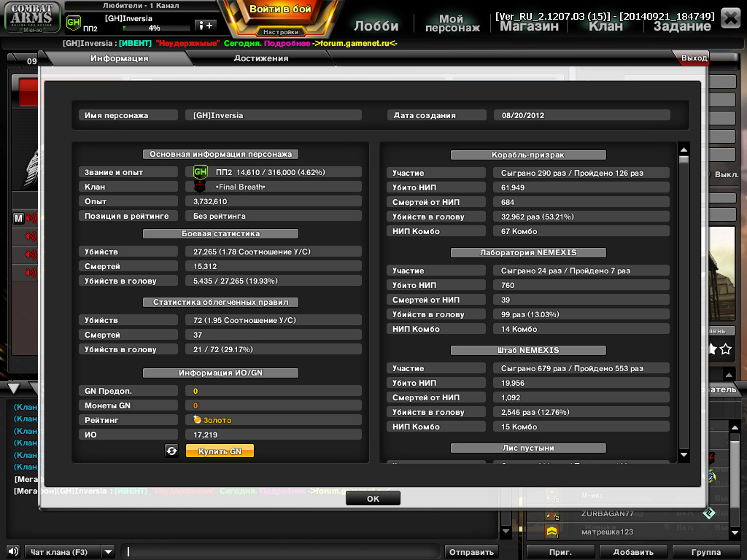Screen dimensions: 747x560
Task: Click the Выход button on profile window
Action: (x=694, y=58)
